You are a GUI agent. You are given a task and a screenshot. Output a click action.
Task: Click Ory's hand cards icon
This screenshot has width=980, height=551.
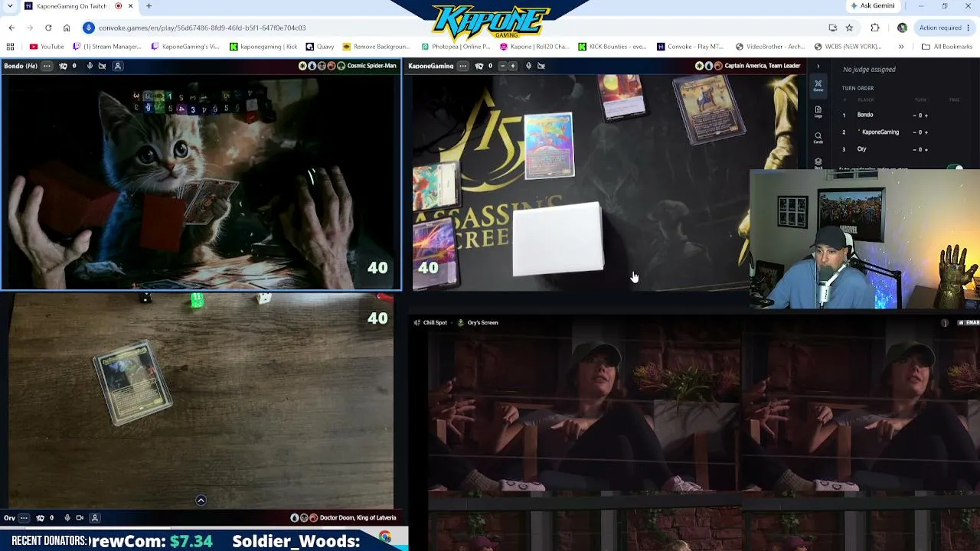tap(40, 518)
